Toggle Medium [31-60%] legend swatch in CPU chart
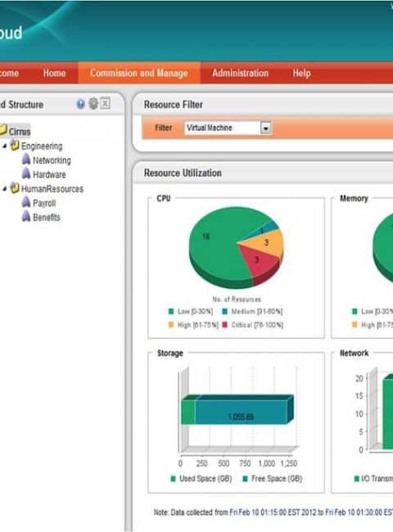The width and height of the screenshot is (393, 532). click(224, 311)
